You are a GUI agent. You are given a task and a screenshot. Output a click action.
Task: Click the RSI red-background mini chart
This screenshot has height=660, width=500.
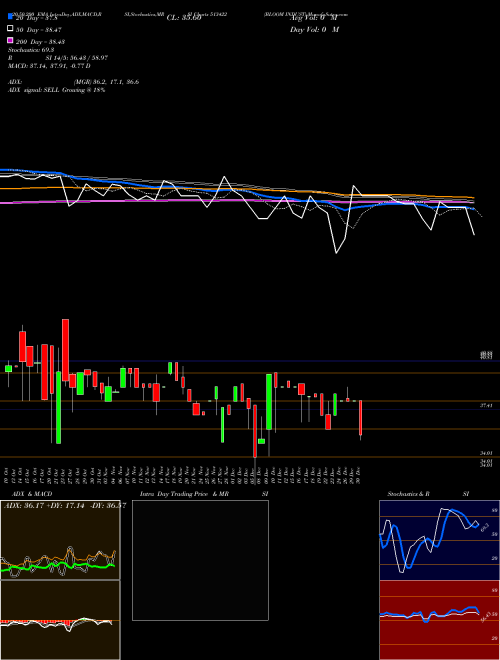439,620
